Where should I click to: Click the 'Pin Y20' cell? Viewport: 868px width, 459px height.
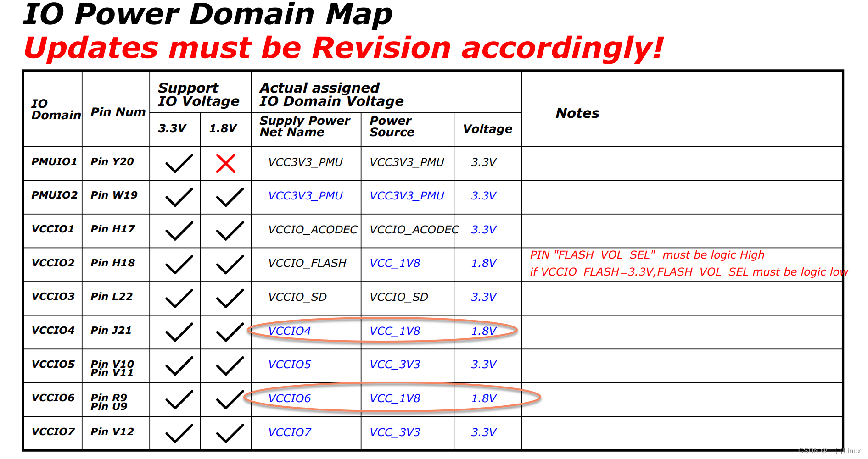112,161
